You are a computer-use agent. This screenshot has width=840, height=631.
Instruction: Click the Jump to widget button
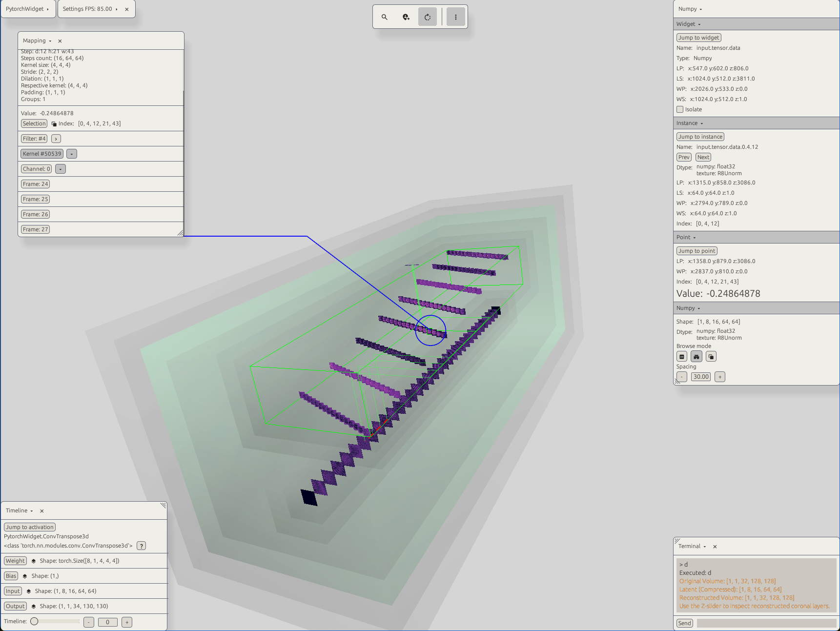click(x=699, y=38)
